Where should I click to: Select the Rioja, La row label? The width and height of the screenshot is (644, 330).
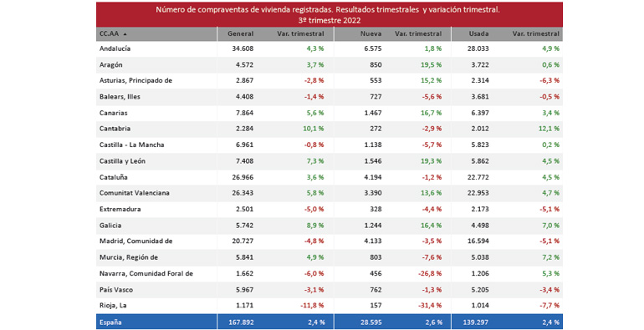pyautogui.click(x=113, y=306)
